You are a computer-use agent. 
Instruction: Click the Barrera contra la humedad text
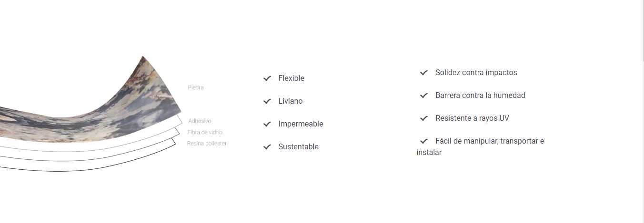tap(480, 95)
